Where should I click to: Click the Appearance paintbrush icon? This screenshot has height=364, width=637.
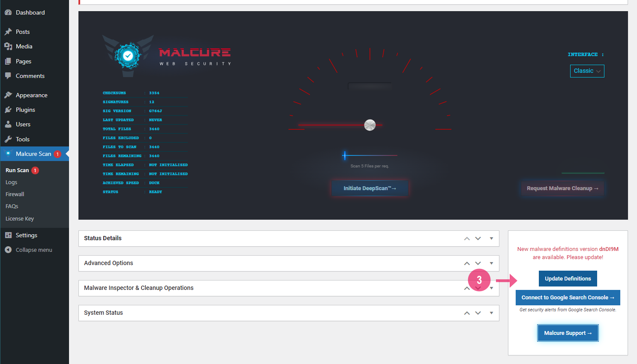click(x=8, y=95)
